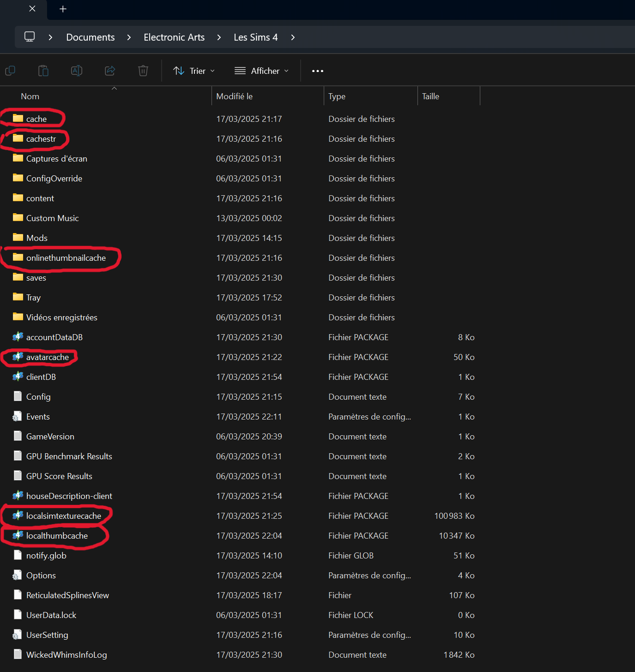The height and width of the screenshot is (672, 635).
Task: Click Les Sims 4 breadcrumb segment
Action: 256,37
